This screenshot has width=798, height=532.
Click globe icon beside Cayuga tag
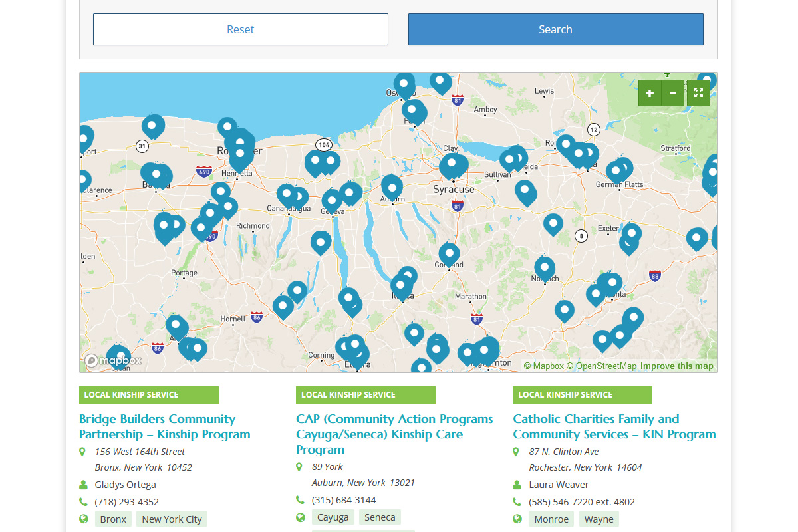coord(300,517)
